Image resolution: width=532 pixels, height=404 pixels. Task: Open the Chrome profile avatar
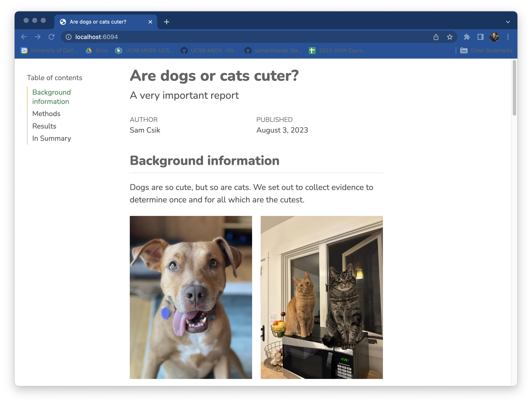pos(494,37)
